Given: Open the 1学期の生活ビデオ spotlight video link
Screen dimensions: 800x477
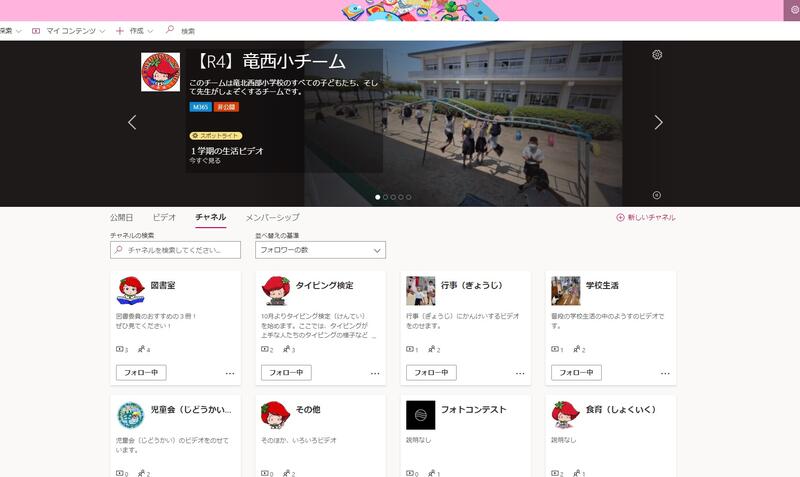Looking at the screenshot, I should (227, 151).
